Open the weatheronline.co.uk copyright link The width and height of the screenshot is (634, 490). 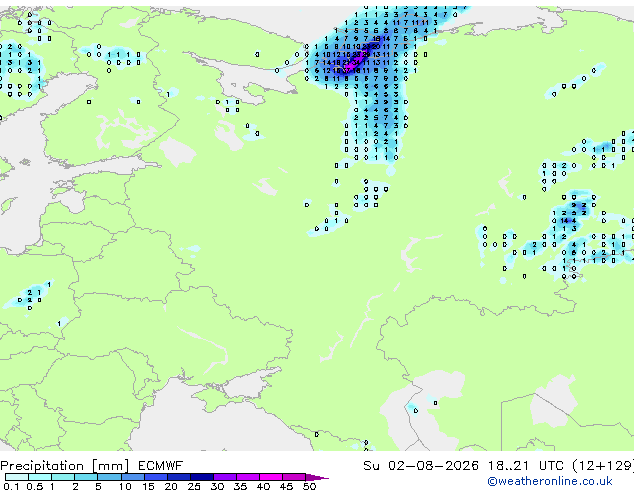point(550,481)
